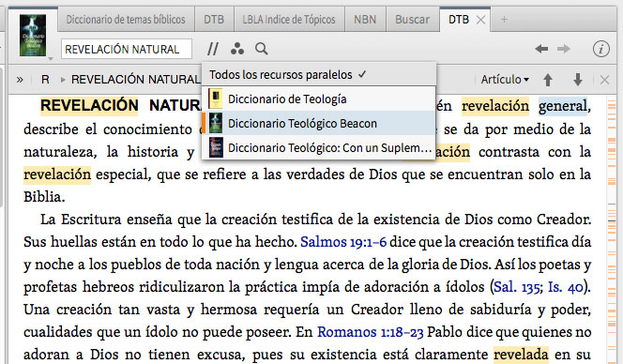
Task: Add a new tab with the plus button
Action: [504, 19]
